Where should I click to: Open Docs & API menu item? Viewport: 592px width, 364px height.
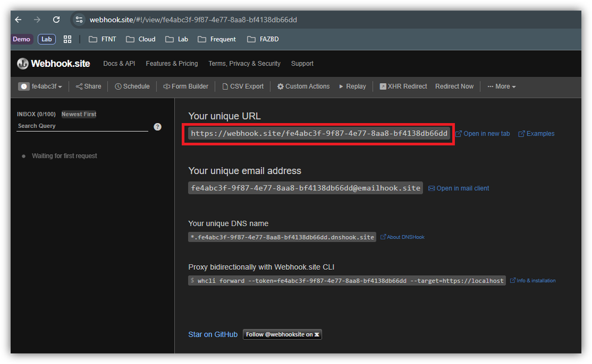[119, 63]
